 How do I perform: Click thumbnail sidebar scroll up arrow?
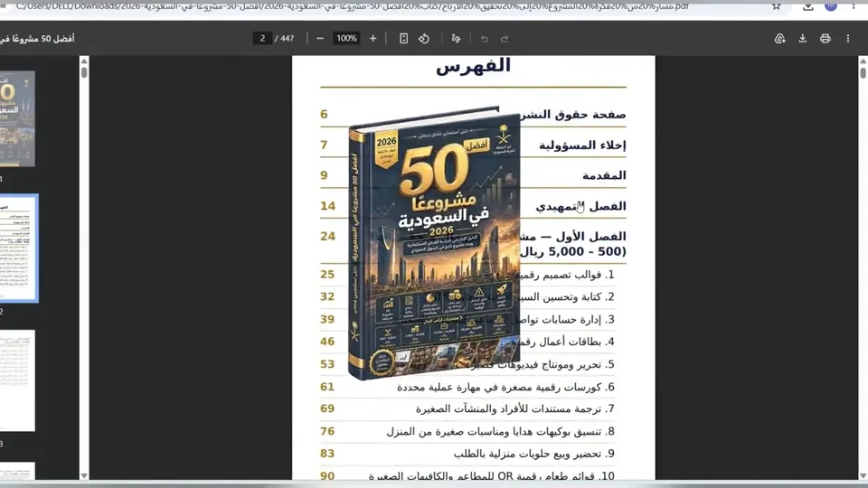pyautogui.click(x=84, y=60)
